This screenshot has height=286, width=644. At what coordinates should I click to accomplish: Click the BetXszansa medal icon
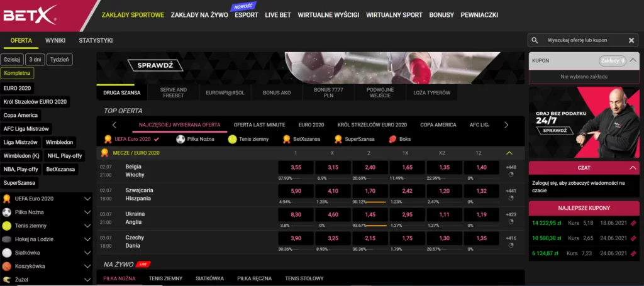[x=287, y=139]
